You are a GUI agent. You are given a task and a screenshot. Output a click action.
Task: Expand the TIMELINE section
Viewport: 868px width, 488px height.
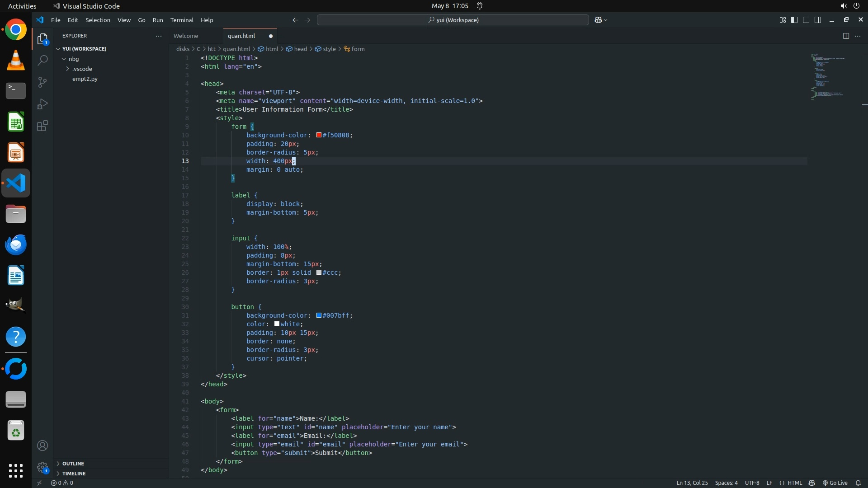(74, 474)
